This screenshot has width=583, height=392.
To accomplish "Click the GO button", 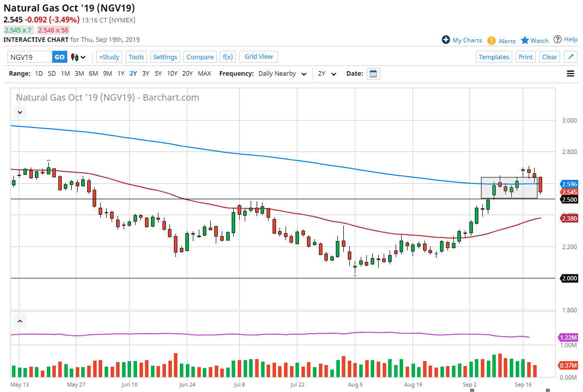I will (59, 57).
